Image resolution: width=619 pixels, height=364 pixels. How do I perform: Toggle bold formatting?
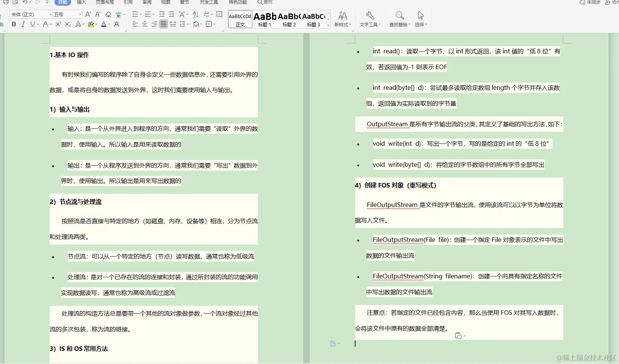14,24
